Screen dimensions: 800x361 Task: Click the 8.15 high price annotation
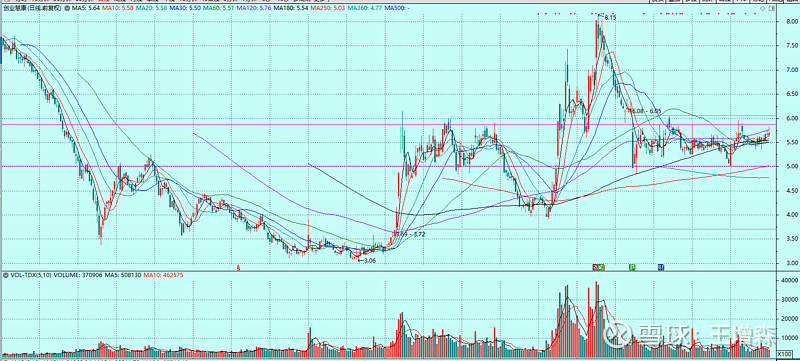point(610,17)
